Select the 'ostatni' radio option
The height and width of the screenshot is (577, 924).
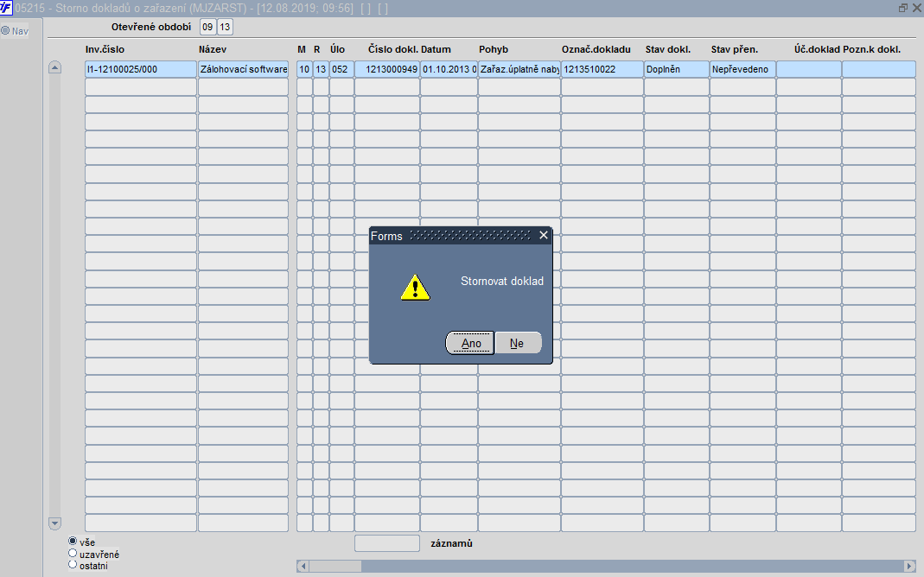coord(73,565)
